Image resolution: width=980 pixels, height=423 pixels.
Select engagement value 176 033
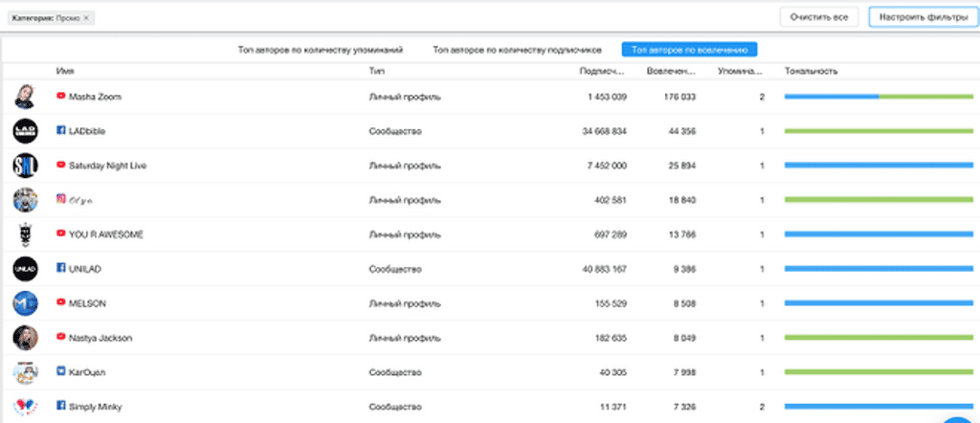tap(679, 97)
